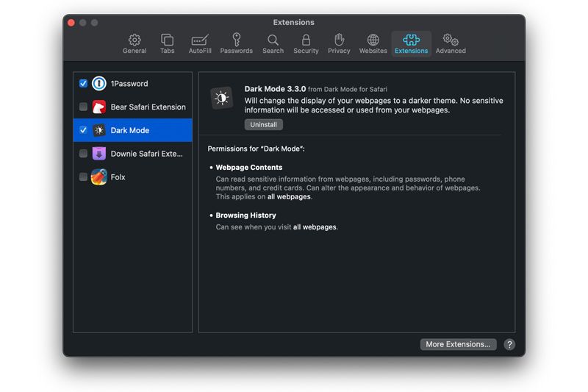Screen dimensions: 588x392
Task: Click the large Dark Mode icon in details pane
Action: [222, 99]
